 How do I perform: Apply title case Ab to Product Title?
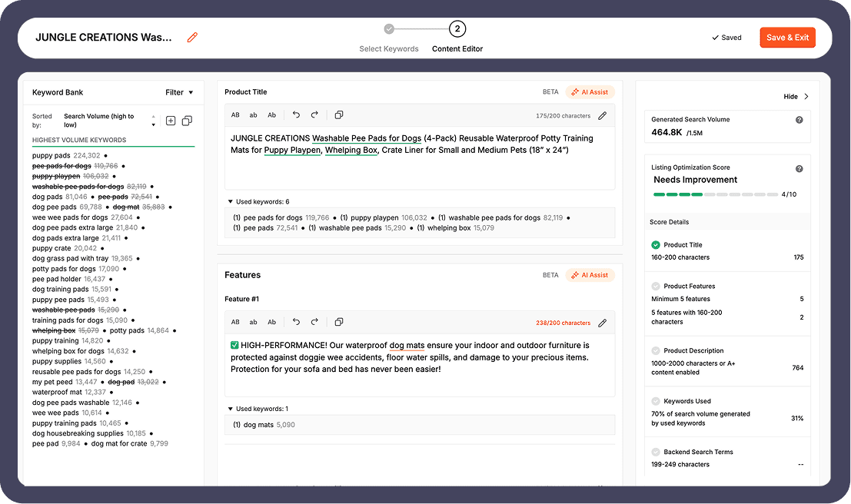[x=272, y=115]
